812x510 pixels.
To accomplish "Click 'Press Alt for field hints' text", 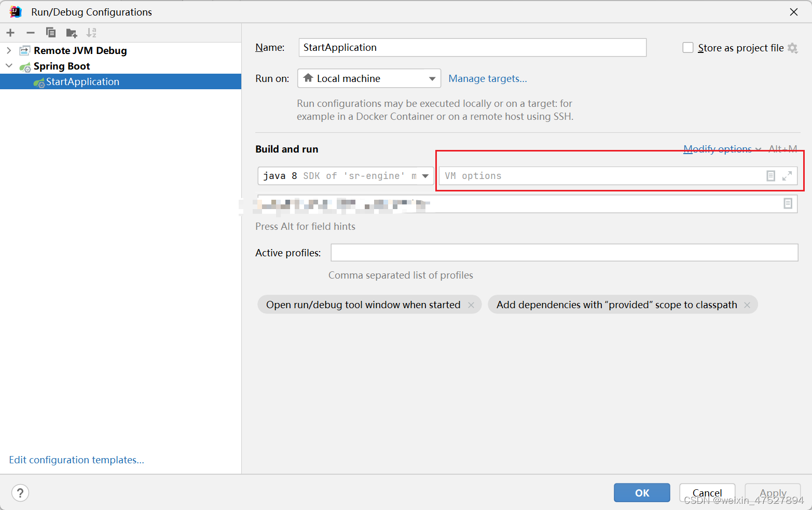I will coord(305,226).
